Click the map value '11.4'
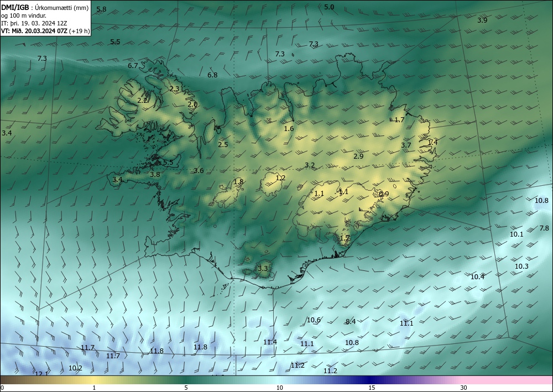Viewport: 553px width, 392px height. pyautogui.click(x=270, y=342)
